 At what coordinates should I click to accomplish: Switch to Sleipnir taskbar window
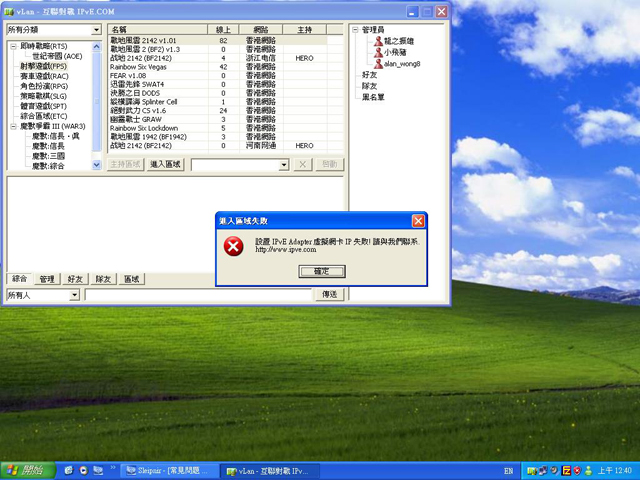pyautogui.click(x=171, y=471)
